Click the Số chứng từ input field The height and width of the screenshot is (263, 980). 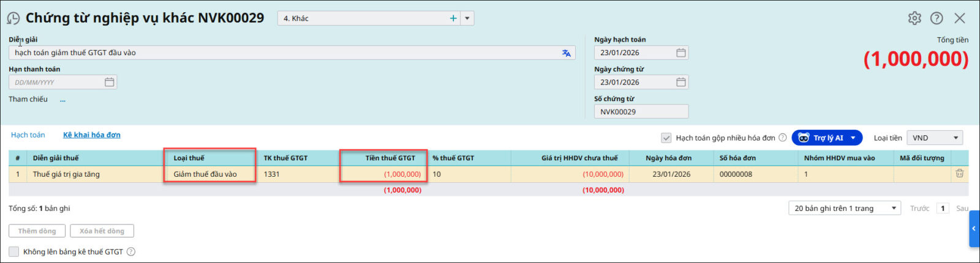point(641,112)
